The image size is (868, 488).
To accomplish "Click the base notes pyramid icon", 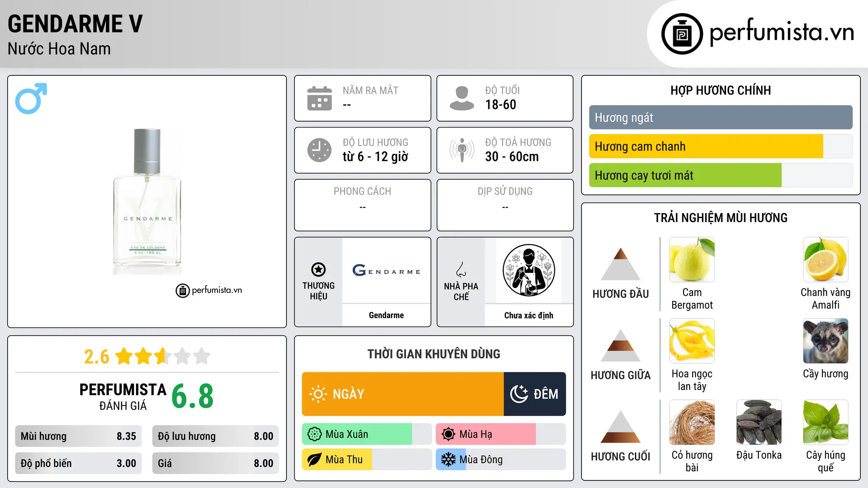I will click(x=620, y=427).
